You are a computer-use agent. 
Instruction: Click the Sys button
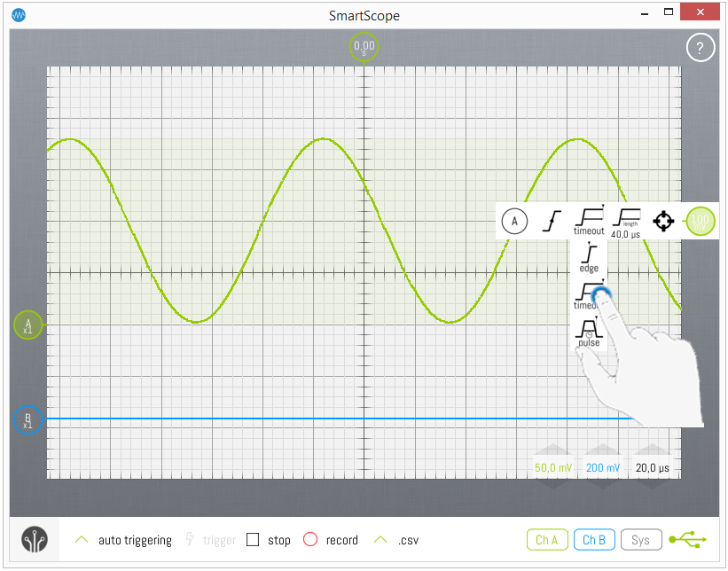(x=640, y=540)
